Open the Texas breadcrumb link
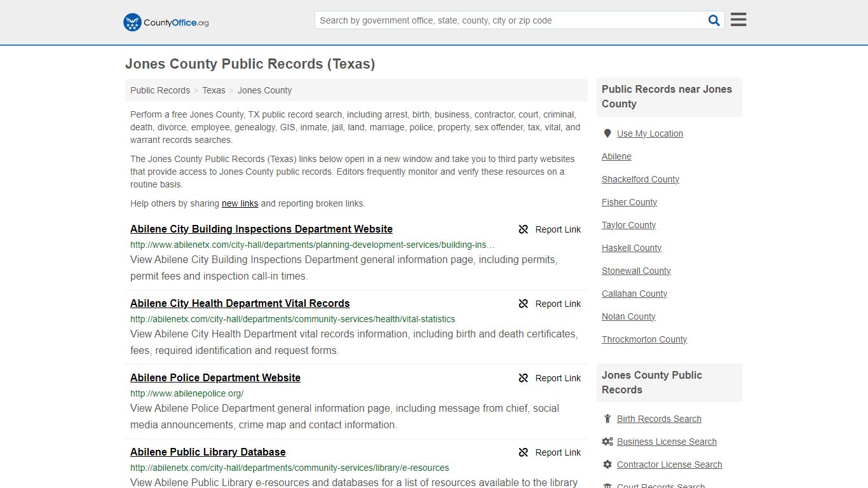868x488 pixels. point(214,90)
